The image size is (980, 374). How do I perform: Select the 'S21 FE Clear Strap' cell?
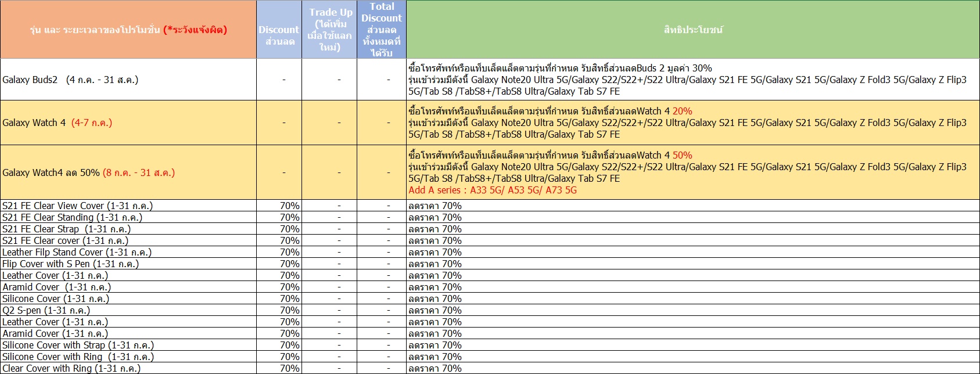(x=128, y=229)
